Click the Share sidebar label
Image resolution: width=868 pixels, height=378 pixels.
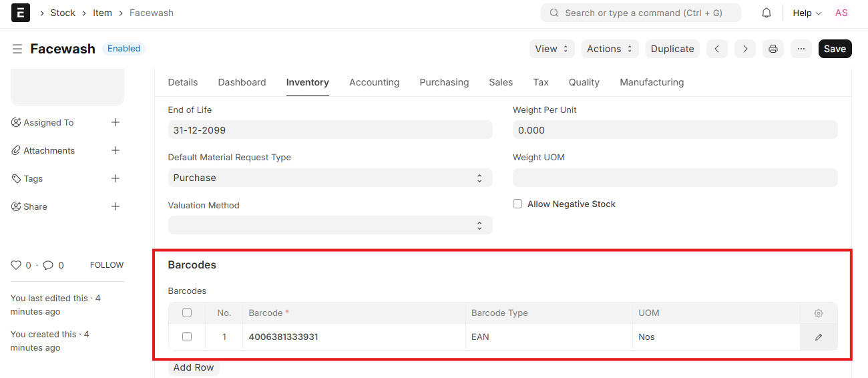(35, 206)
